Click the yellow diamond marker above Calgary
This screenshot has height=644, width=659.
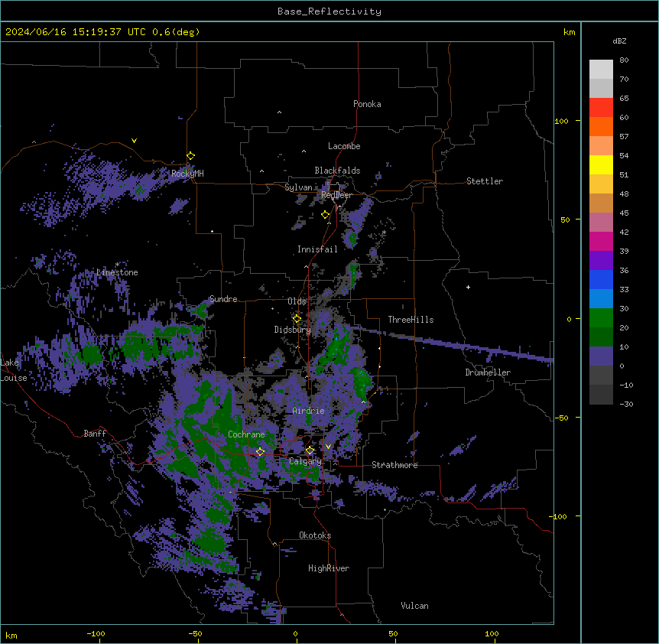click(x=310, y=450)
